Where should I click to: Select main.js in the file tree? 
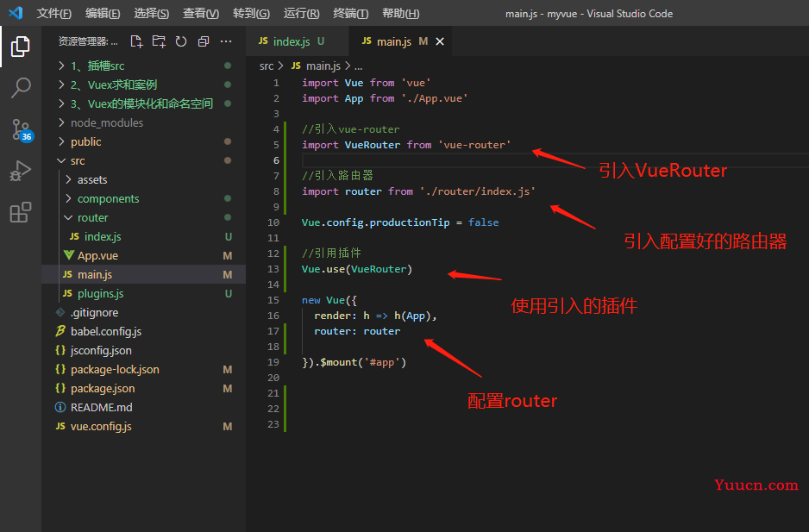pos(143,274)
